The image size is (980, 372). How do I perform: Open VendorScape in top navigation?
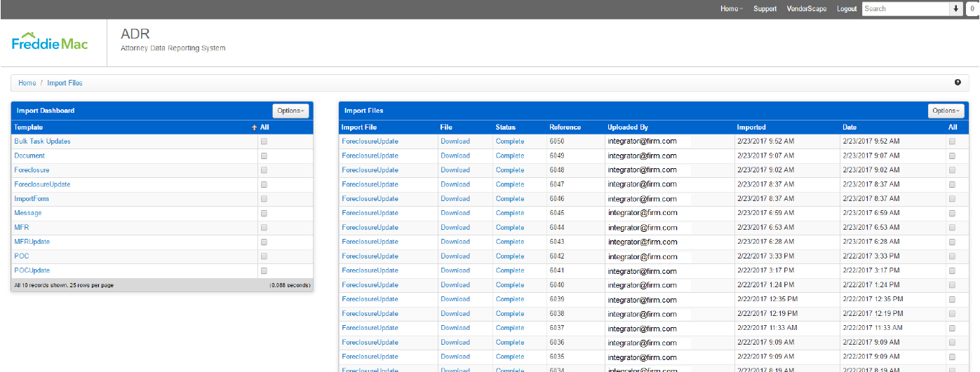(x=807, y=8)
